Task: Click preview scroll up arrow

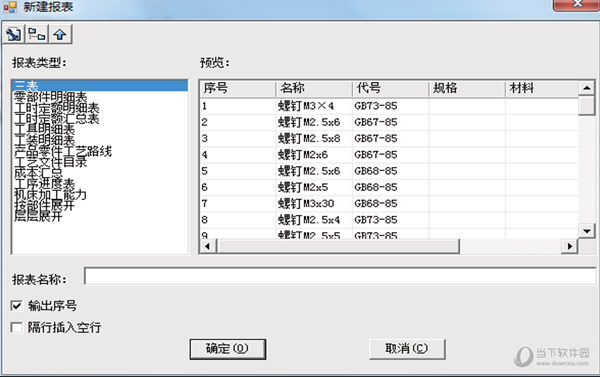Action: click(x=587, y=88)
